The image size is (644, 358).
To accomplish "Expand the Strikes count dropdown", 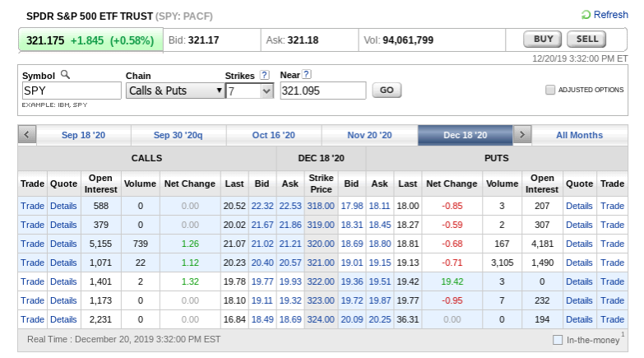I will 249,91.
